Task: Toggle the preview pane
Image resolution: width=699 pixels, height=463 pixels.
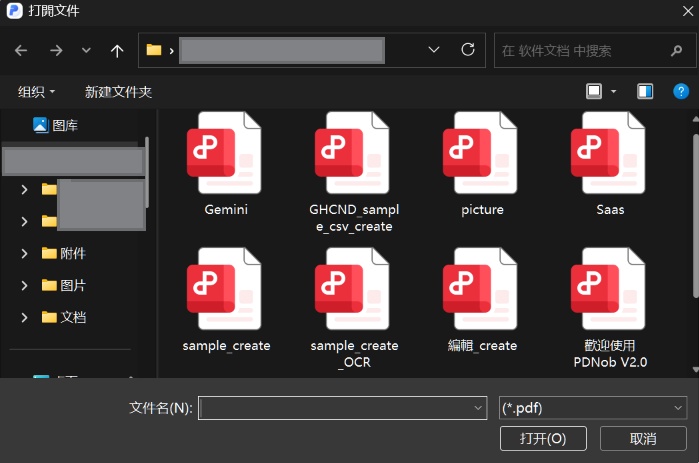Action: pos(645,91)
